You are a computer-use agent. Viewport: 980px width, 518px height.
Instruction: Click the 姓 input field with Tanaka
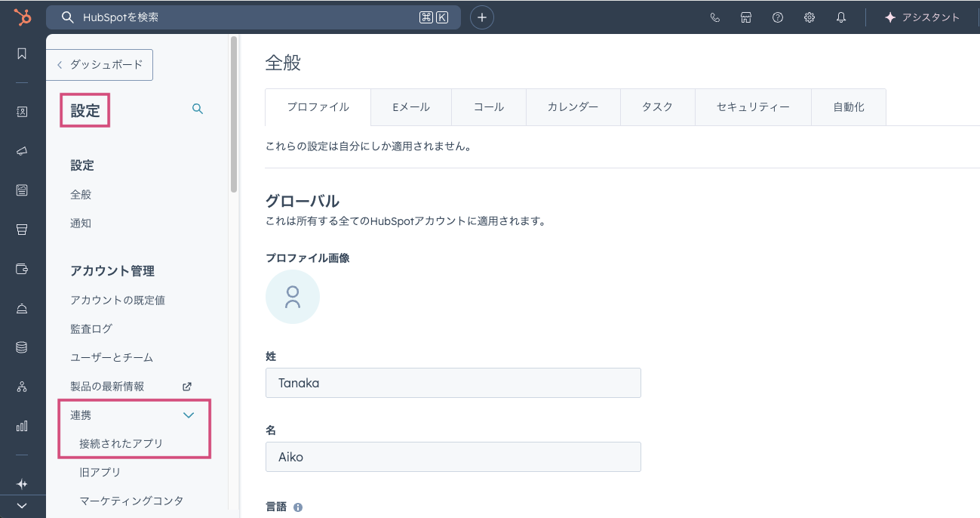coord(453,383)
